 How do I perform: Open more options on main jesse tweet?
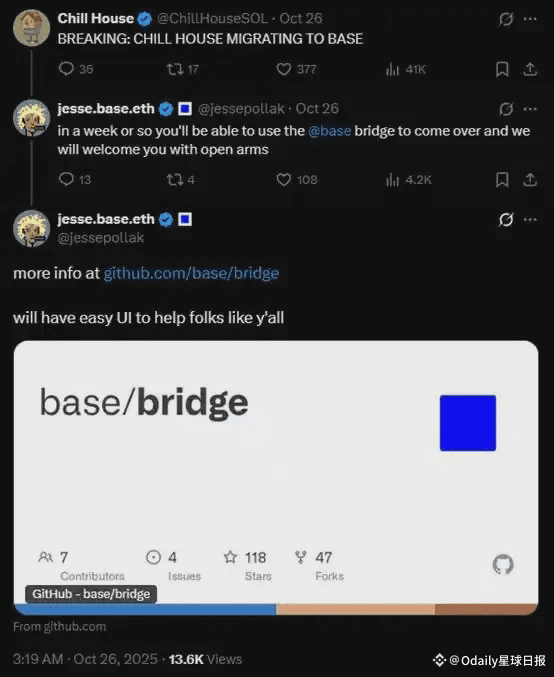coord(530,219)
